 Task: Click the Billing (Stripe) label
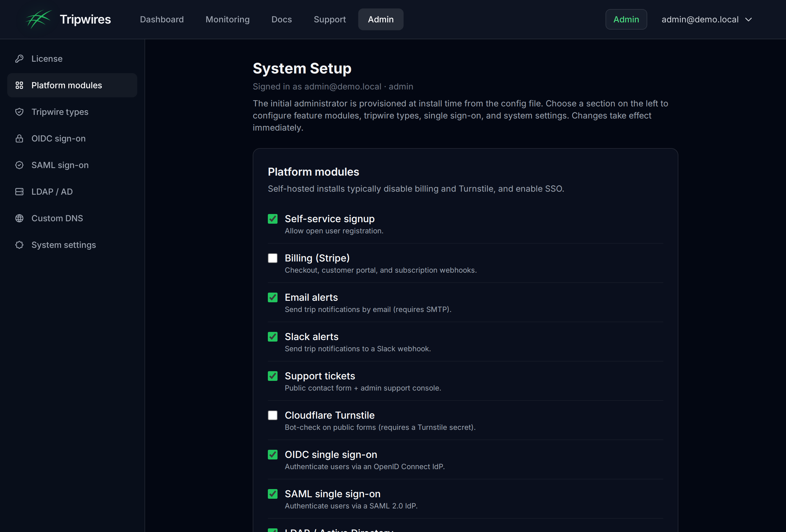coord(317,258)
